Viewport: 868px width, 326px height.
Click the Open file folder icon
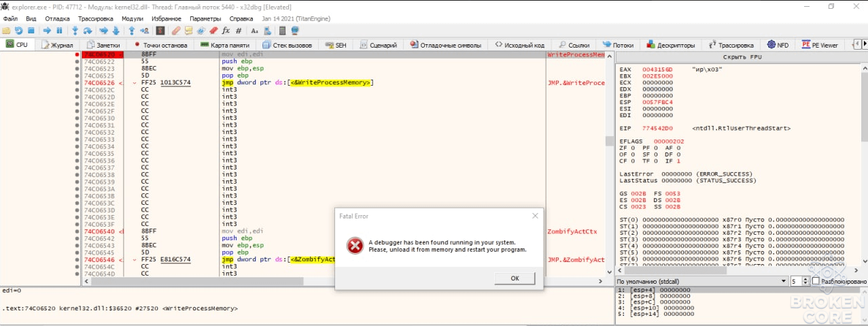(6, 31)
